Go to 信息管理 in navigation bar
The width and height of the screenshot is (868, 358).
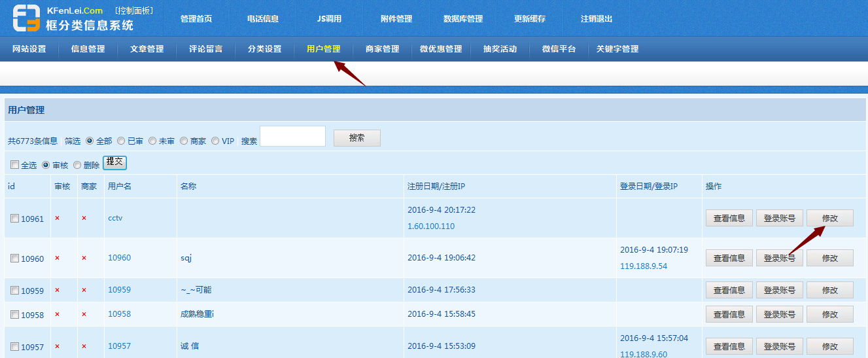88,49
